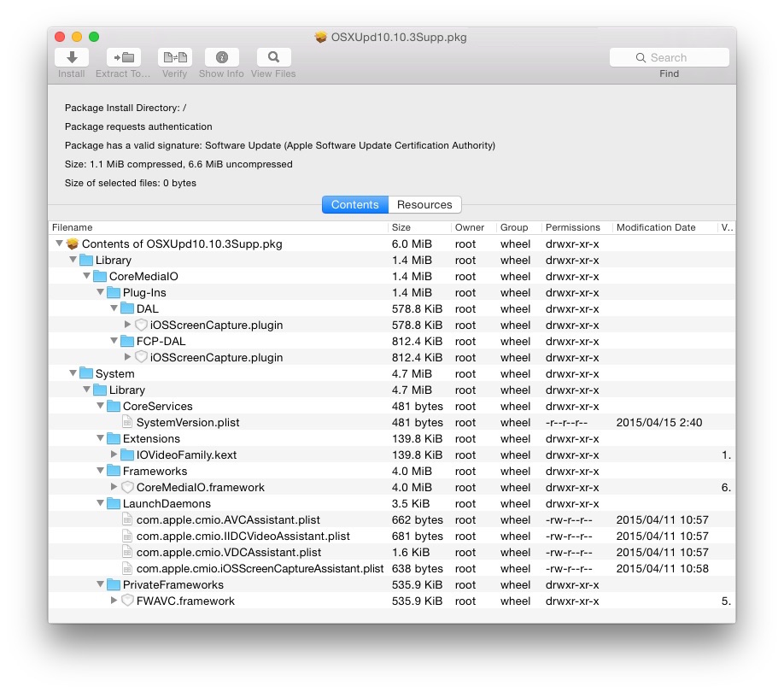
Task: Collapse the Plug-Ins folder triangle
Action: pyautogui.click(x=100, y=292)
